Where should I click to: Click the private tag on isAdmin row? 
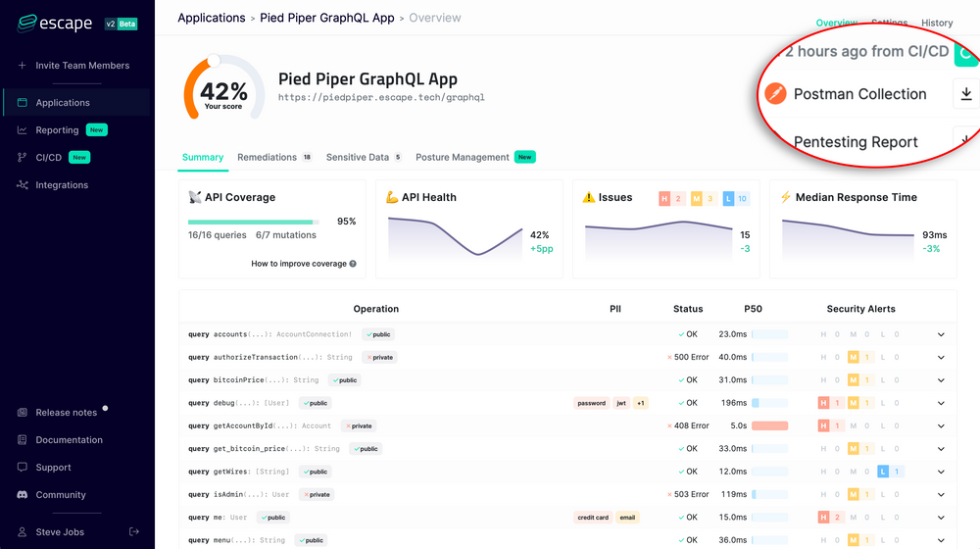pyautogui.click(x=317, y=495)
